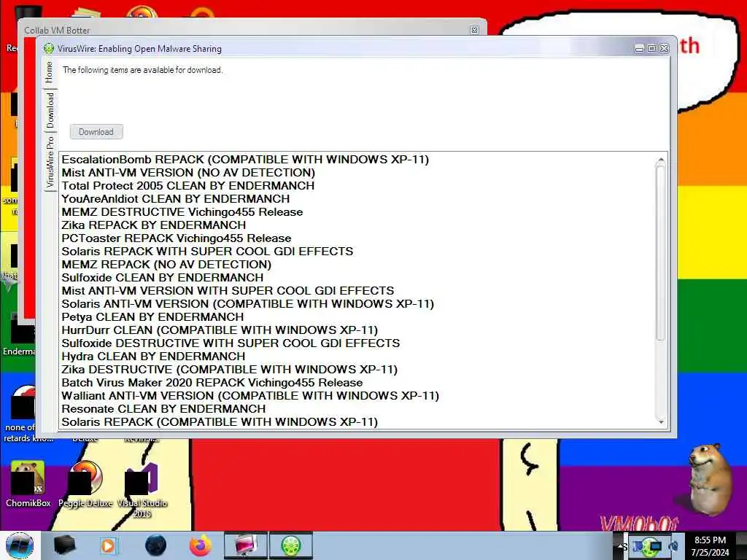Screen dimensions: 747x560
Task: Click the 8:55 PM taskbar clock
Action: pos(711,545)
